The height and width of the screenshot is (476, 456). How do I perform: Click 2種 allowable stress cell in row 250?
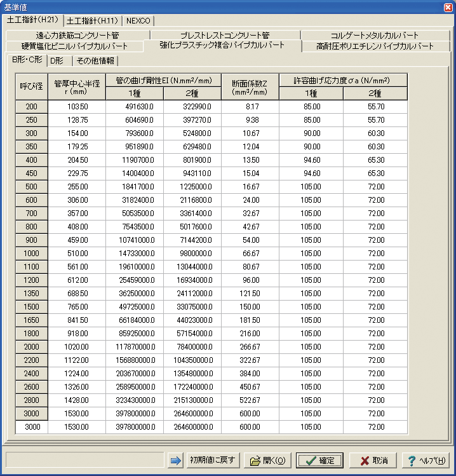(375, 120)
